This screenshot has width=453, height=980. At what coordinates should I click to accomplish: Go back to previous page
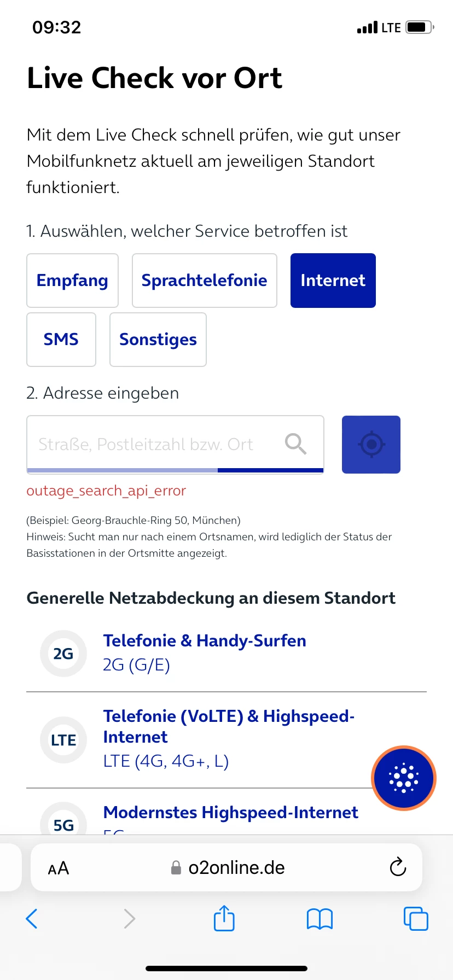tap(32, 919)
